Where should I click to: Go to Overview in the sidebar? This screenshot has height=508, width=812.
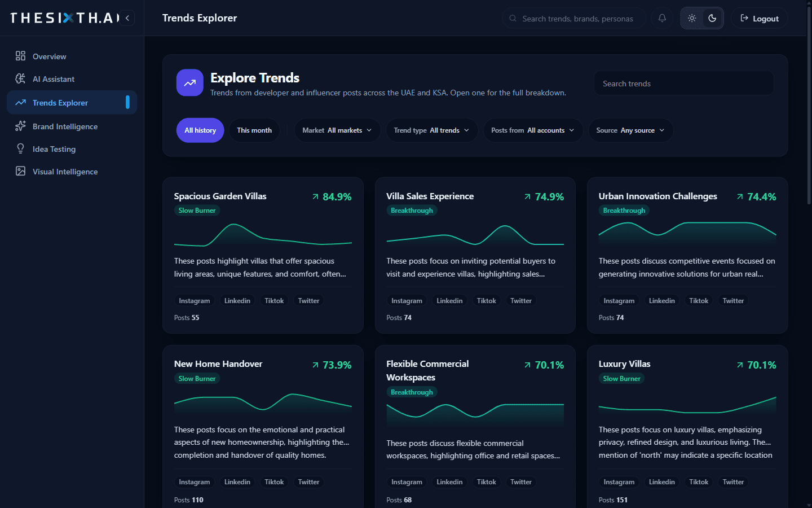[x=72, y=56]
